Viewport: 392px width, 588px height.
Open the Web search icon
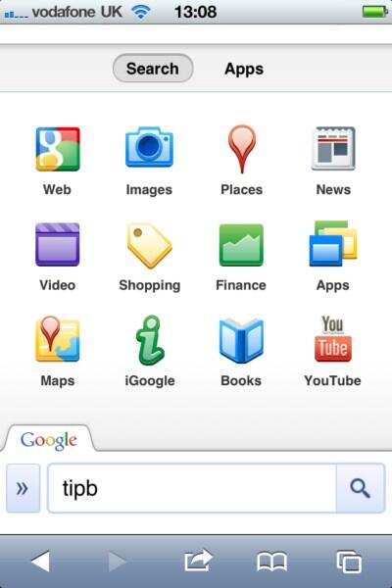pos(58,149)
